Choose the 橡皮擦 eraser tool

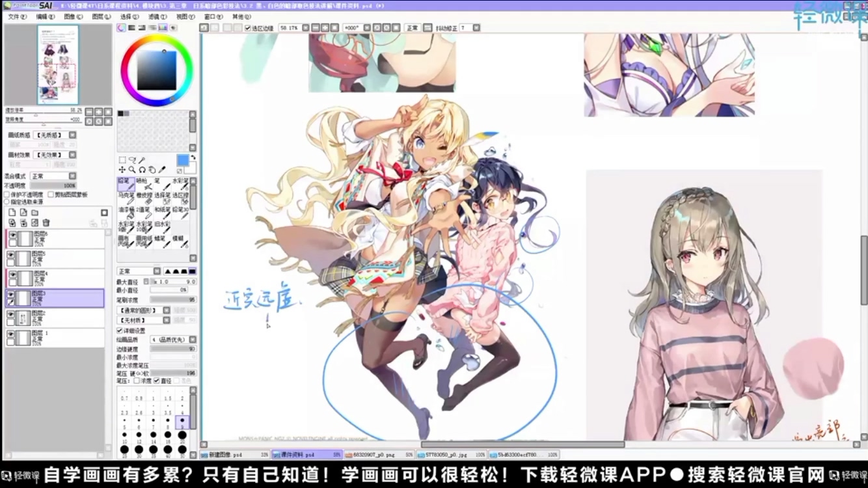pos(144,199)
